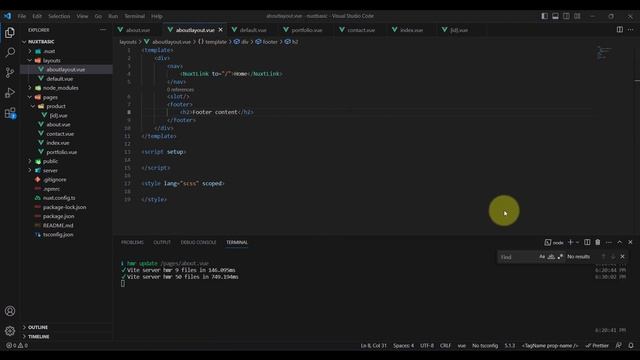Expand the public folder
The width and height of the screenshot is (640, 360).
[x=30, y=161]
